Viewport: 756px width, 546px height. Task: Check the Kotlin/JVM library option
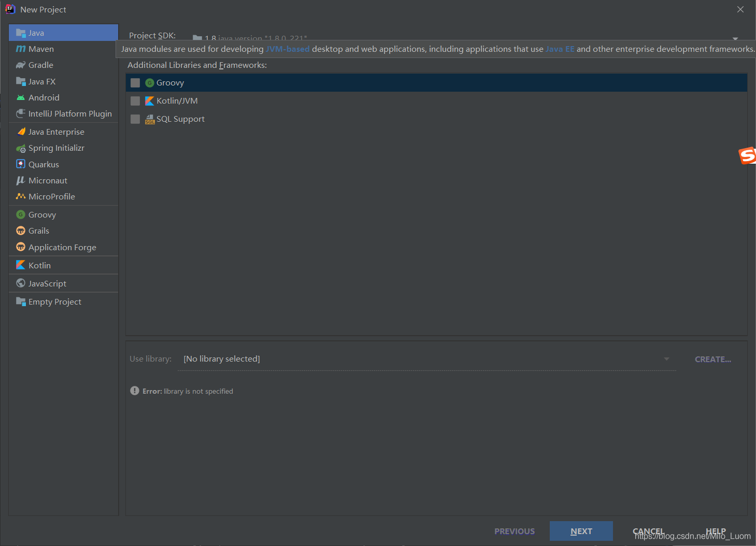click(135, 101)
